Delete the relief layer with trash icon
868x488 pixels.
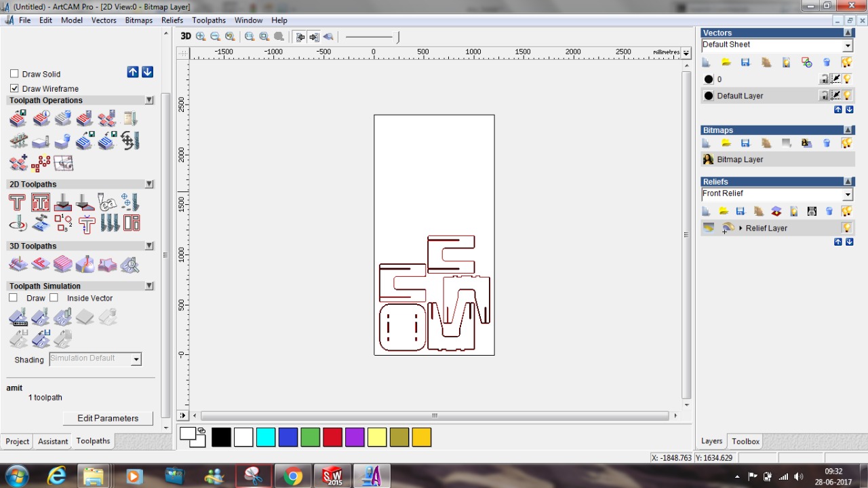coord(829,212)
